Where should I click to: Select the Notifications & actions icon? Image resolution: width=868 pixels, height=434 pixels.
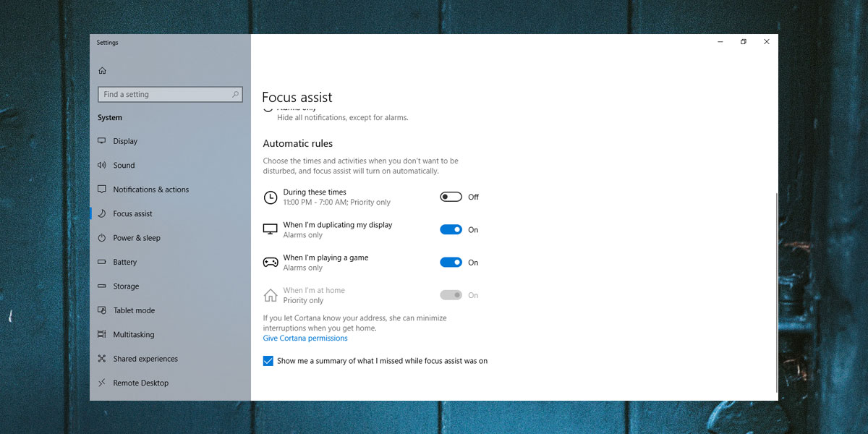[101, 190]
